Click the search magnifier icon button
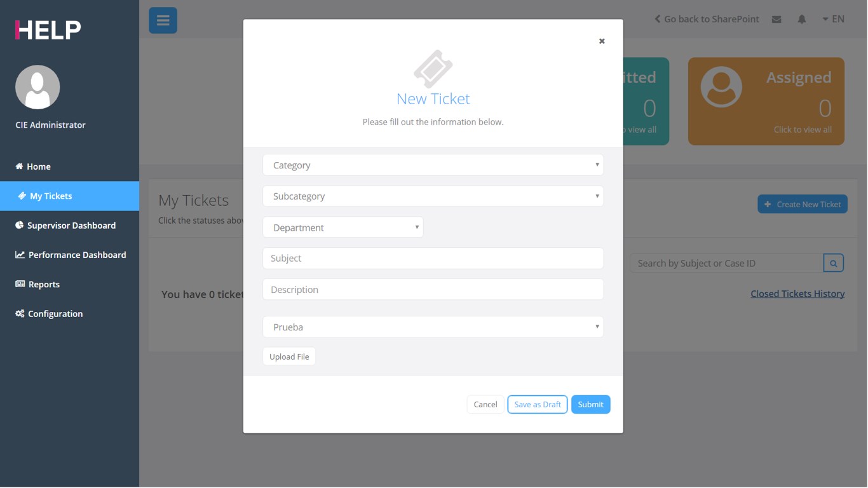Image resolution: width=868 pixels, height=488 pixels. click(833, 263)
